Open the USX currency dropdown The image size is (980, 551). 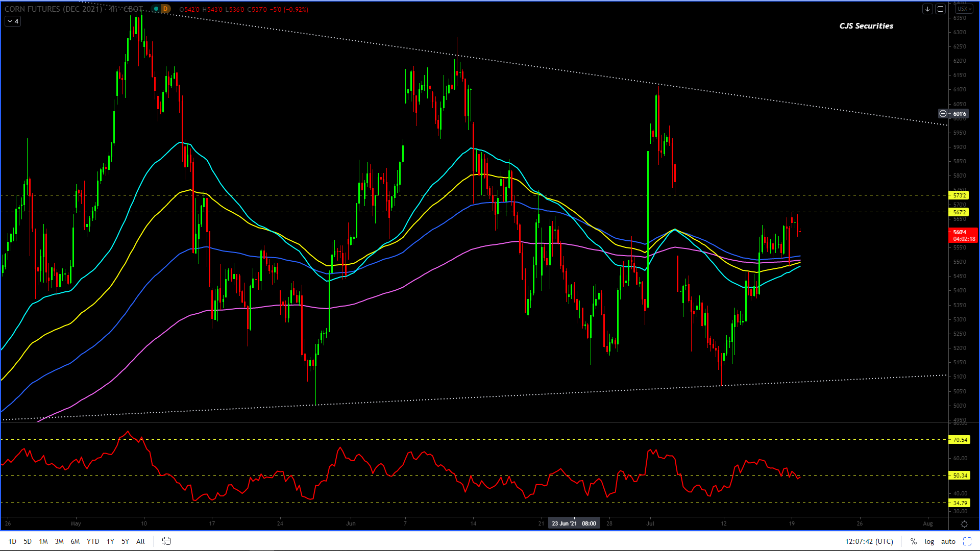963,9
